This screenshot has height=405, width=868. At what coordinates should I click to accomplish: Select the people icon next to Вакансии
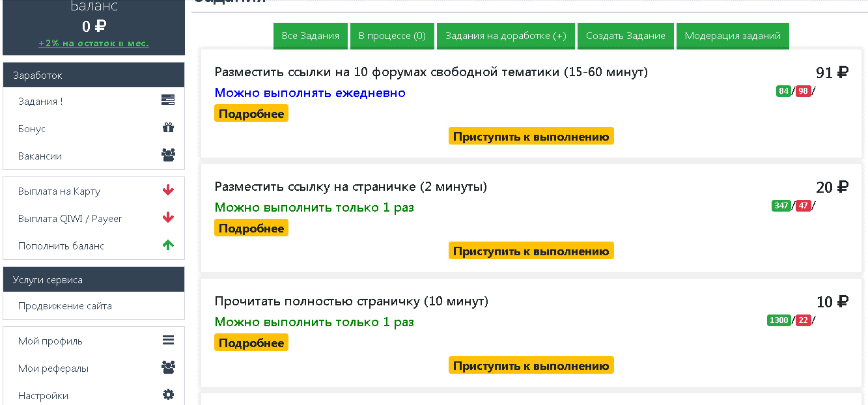(168, 155)
